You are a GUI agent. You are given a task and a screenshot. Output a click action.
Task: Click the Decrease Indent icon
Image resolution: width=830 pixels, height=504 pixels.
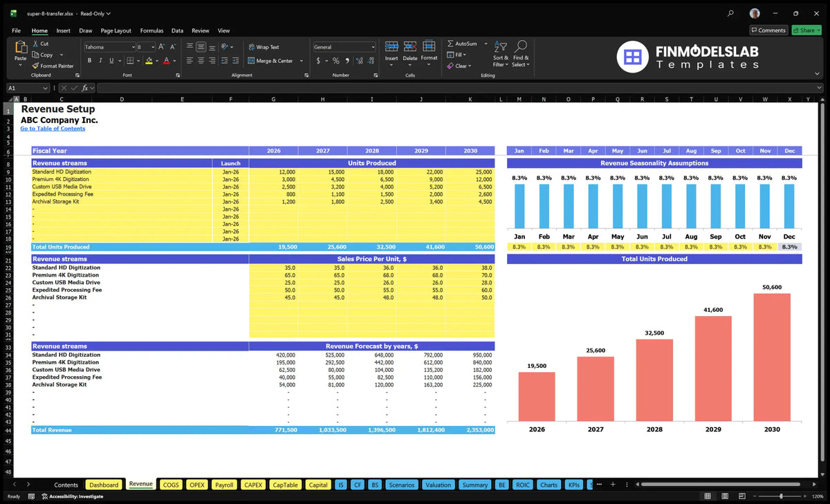223,61
